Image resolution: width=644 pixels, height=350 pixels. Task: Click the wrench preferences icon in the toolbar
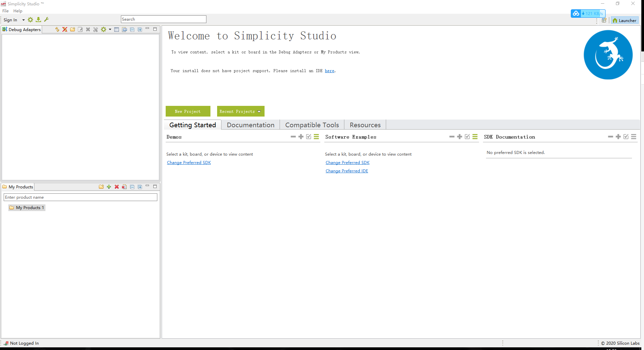click(46, 20)
